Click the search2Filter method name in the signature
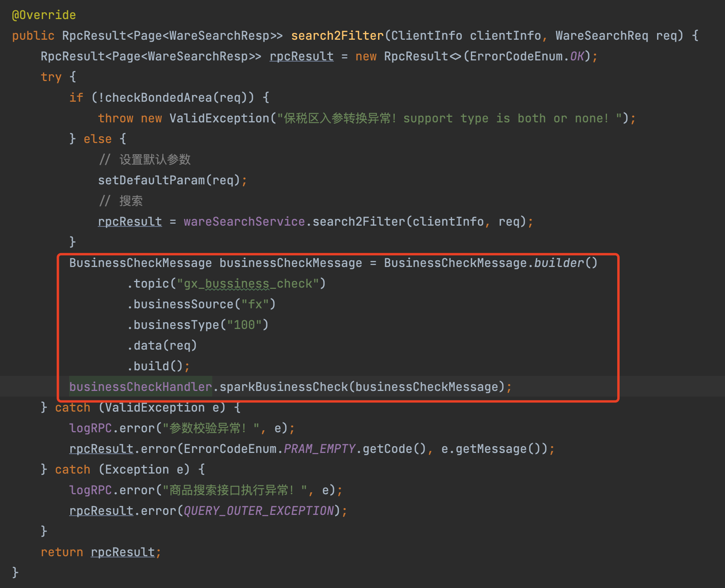Image resolution: width=725 pixels, height=588 pixels. [337, 36]
